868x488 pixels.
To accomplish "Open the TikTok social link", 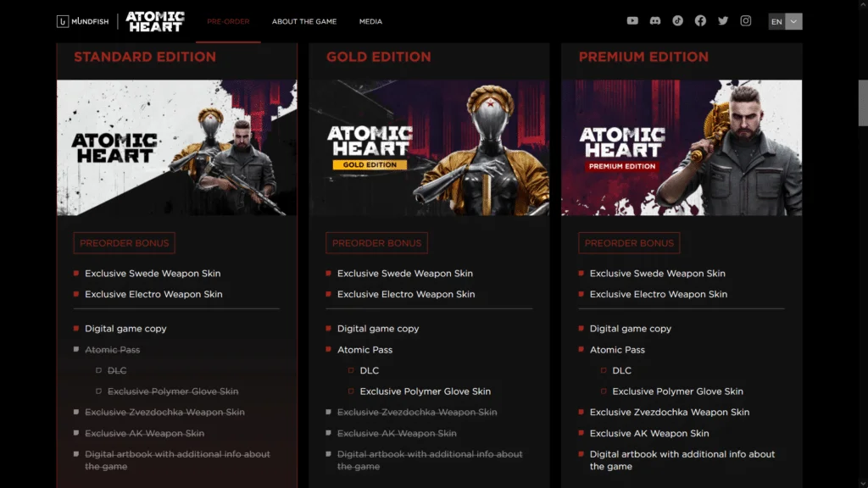I will 677,21.
